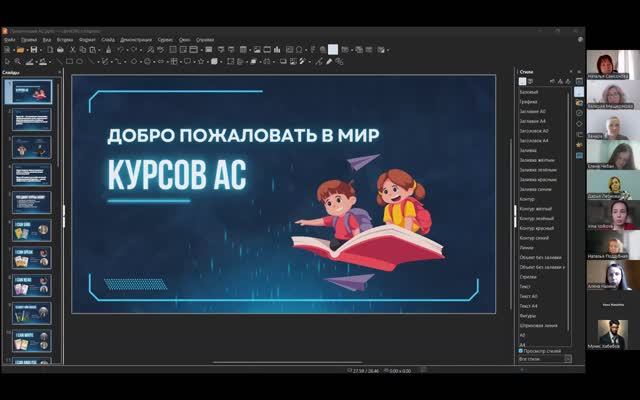Open the Все стили filter dropdown
The width and height of the screenshot is (640, 400).
pos(545,359)
